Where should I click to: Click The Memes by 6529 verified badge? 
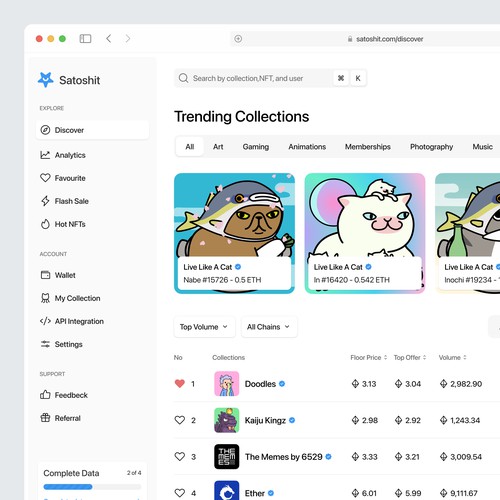[x=328, y=457]
